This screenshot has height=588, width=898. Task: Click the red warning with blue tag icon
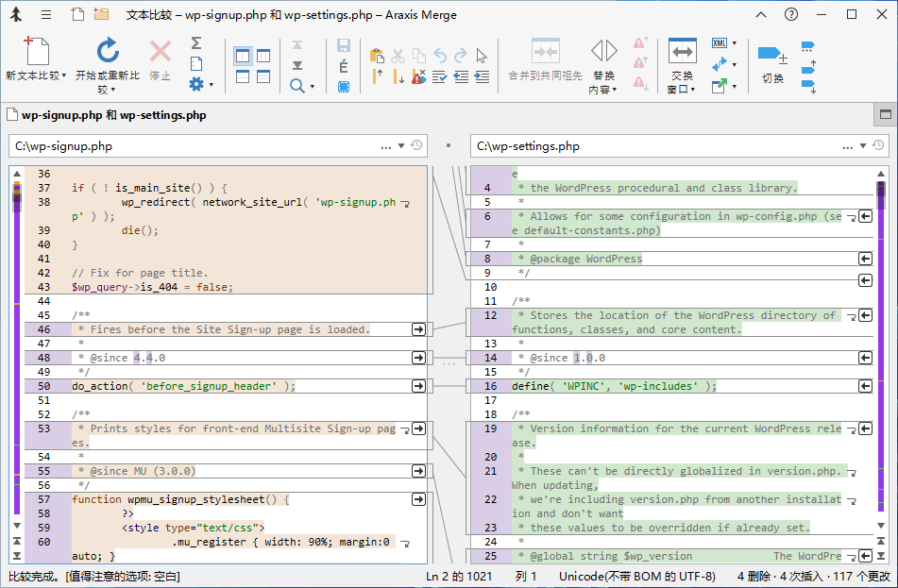418,76
